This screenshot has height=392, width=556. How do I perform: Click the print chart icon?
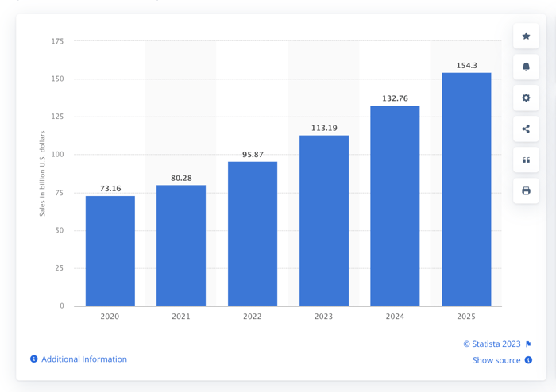tap(526, 190)
